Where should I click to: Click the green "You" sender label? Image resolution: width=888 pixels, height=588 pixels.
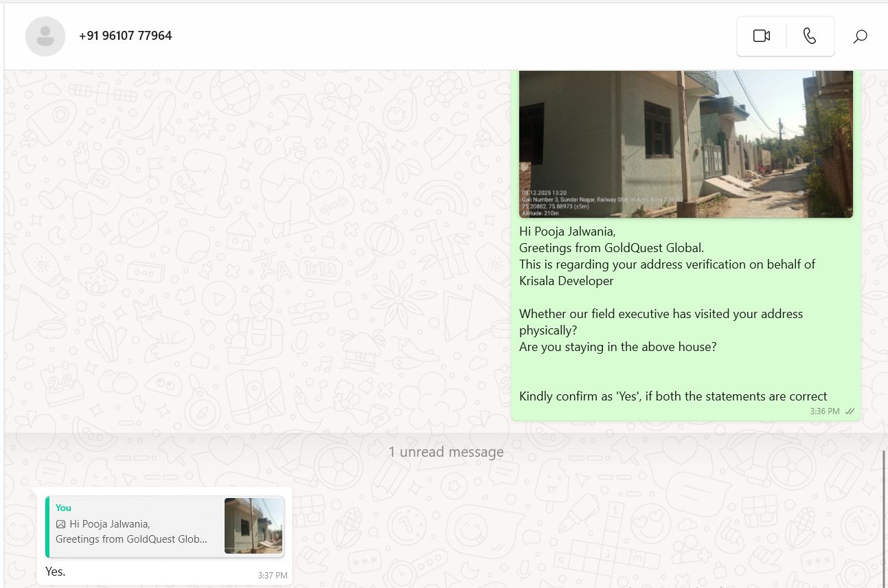click(63, 508)
